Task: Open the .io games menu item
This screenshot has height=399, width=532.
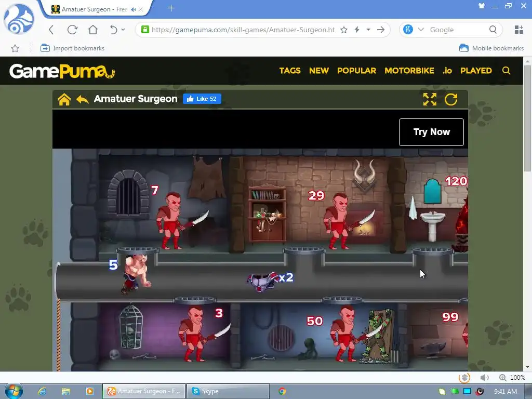Action: pos(447,71)
